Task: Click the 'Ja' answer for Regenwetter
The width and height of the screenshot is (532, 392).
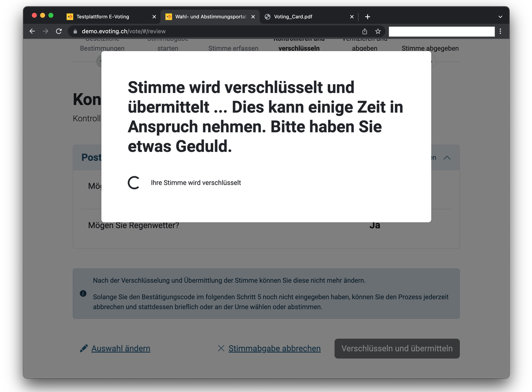Action: (x=375, y=225)
